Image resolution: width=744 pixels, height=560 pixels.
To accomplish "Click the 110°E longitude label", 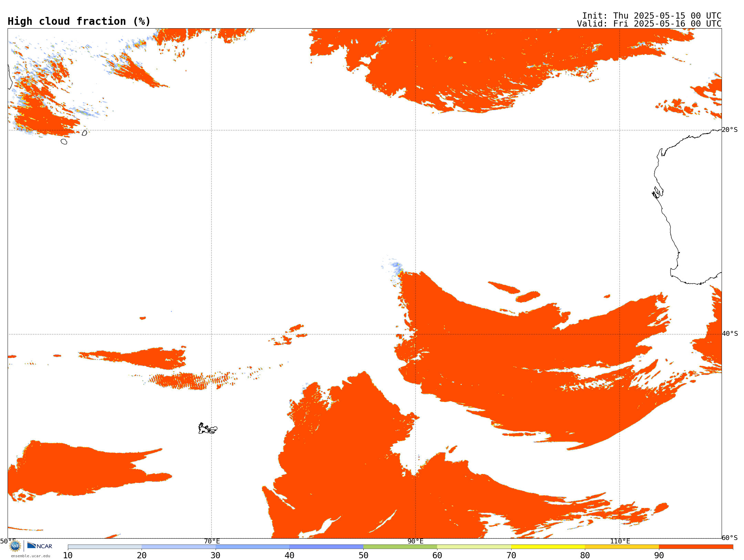I will click(620, 541).
